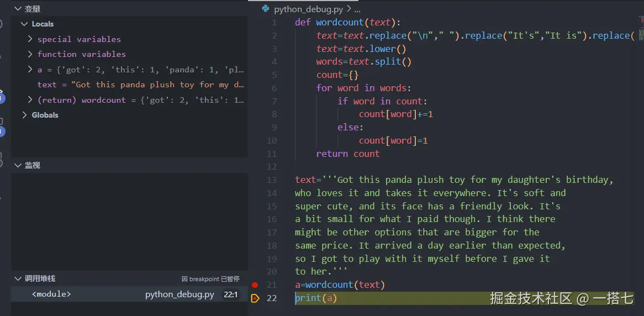
Task: Click count[word]+=1 code line
Action: [x=396, y=114]
